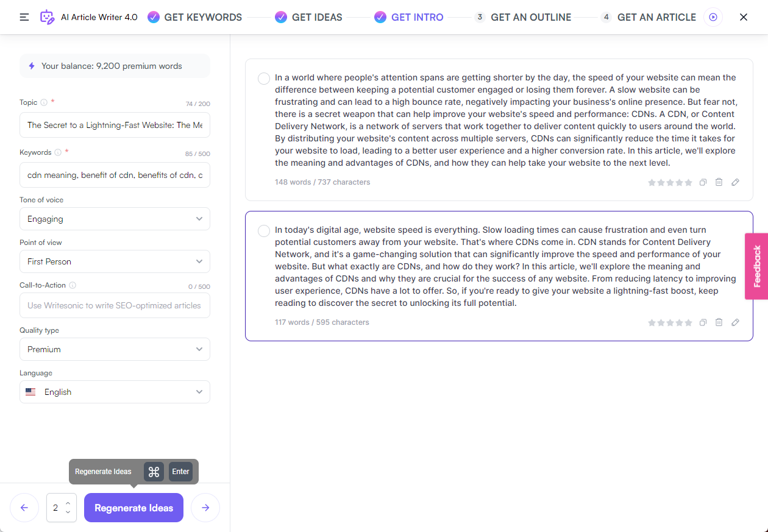Open the hamburger menu icon
This screenshot has width=768, height=532.
24,17
